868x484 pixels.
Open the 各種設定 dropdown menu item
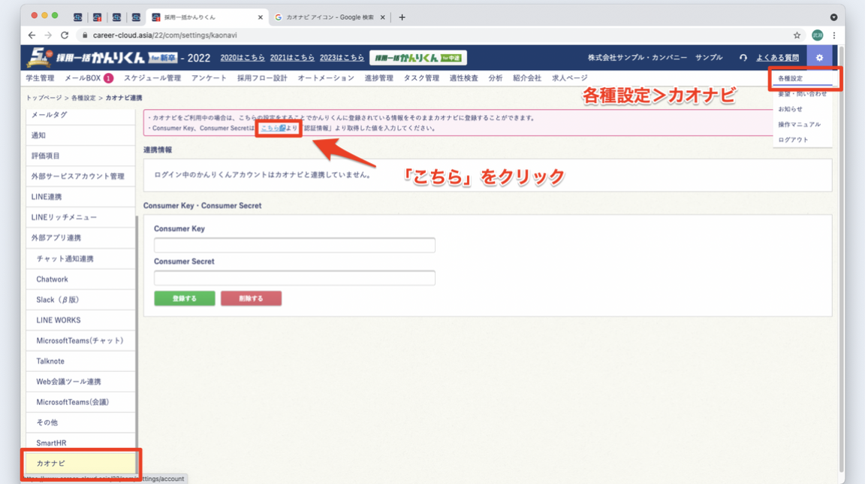791,79
